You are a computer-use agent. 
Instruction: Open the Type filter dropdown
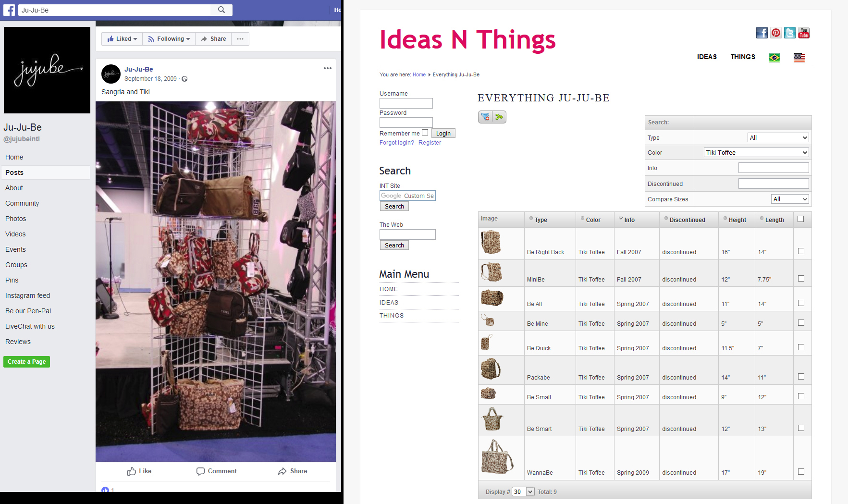[x=778, y=137]
